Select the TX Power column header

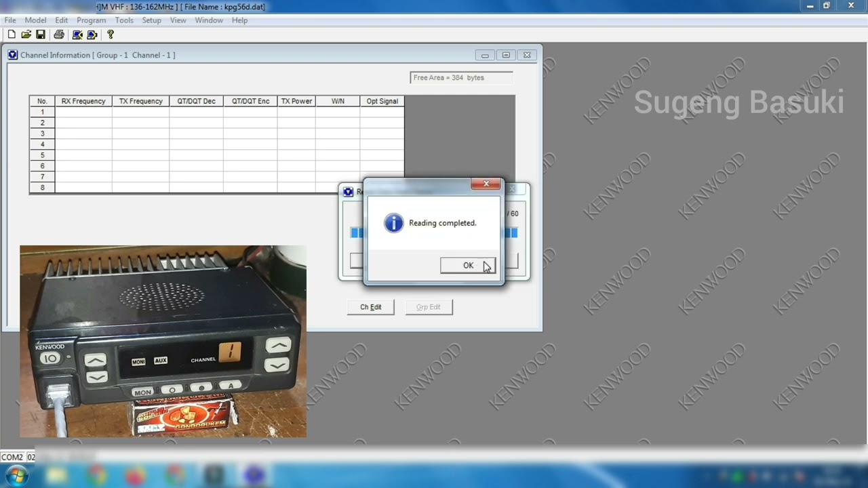296,101
